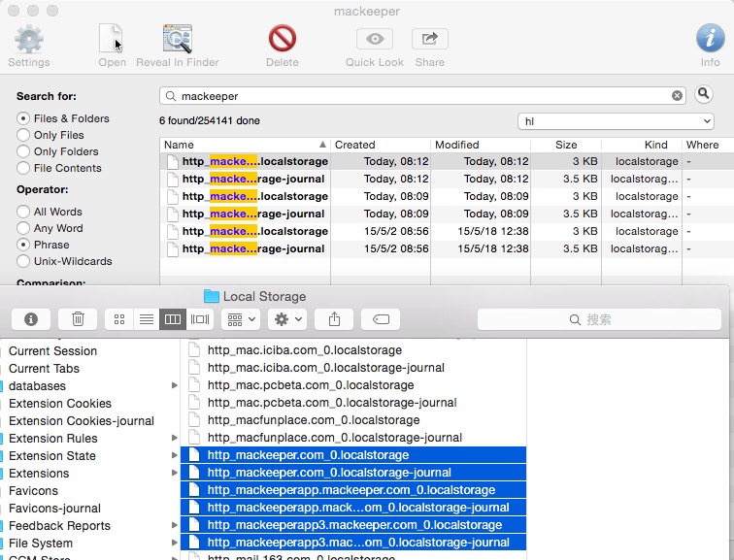Switch Finder to column view
This screenshot has width=734, height=560.
click(173, 319)
